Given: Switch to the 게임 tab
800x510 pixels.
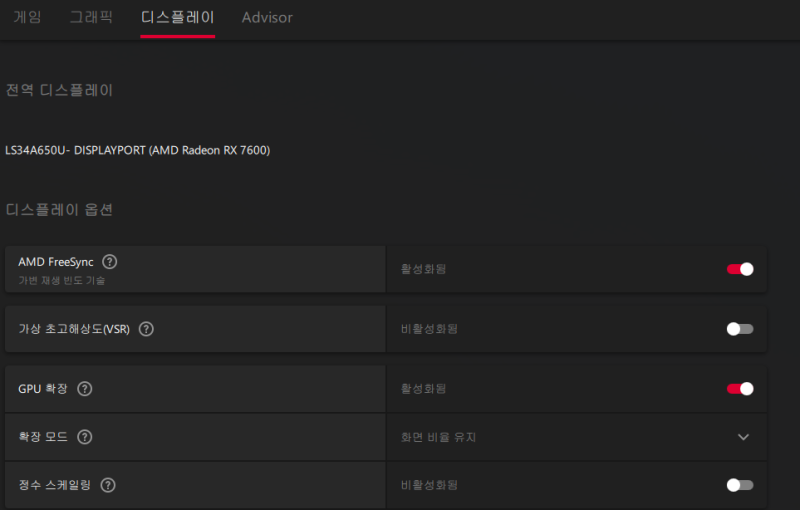Looking at the screenshot, I should point(27,17).
